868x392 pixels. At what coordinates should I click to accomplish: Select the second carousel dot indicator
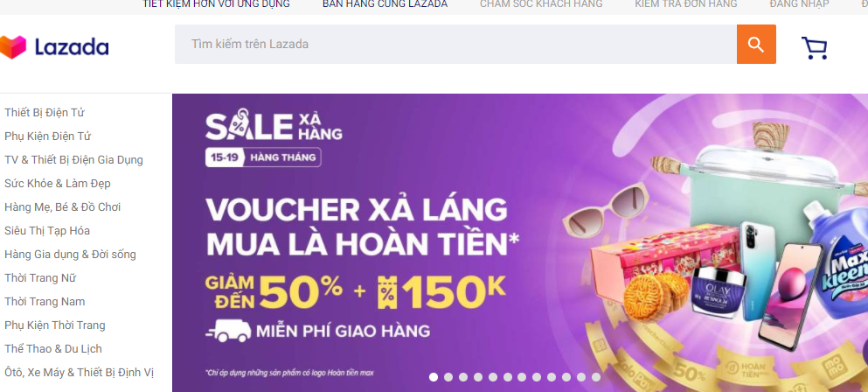tap(448, 377)
